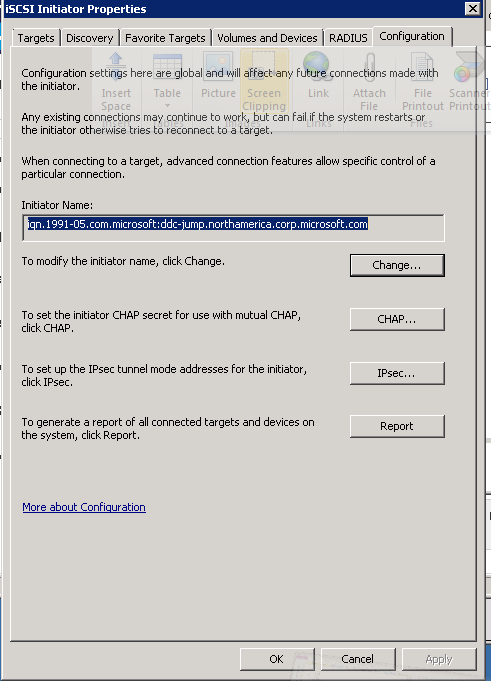
Task: Switch to the Targets tab
Action: click(x=36, y=38)
